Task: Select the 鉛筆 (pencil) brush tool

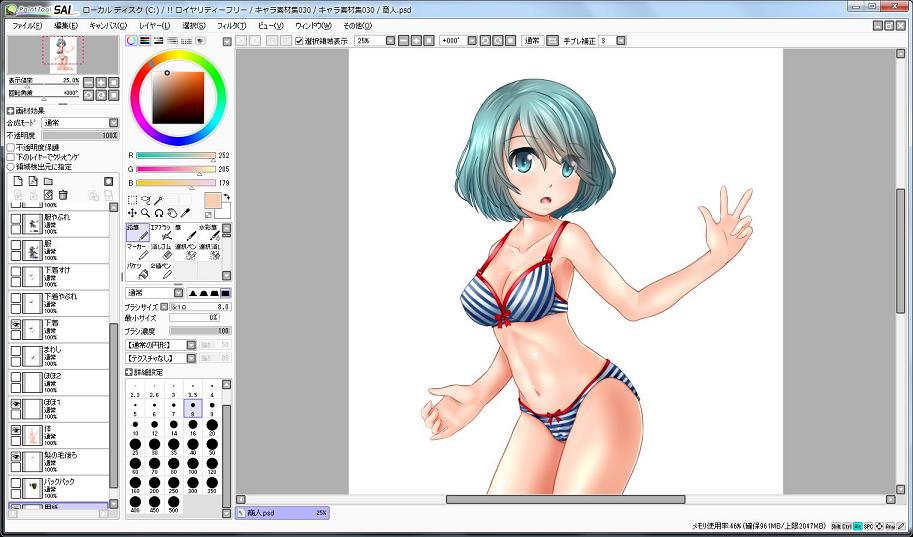Action: coord(137,233)
